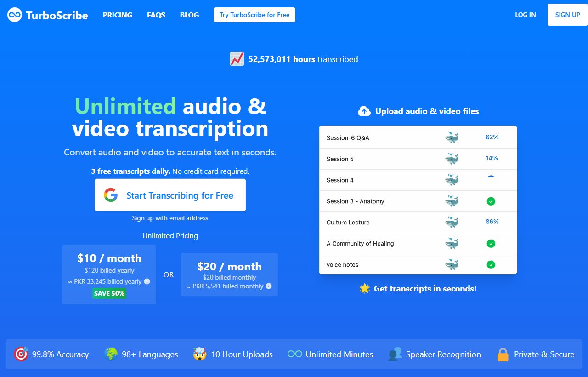Click info icon next to PKR 5,541 monthly

pyautogui.click(x=269, y=286)
